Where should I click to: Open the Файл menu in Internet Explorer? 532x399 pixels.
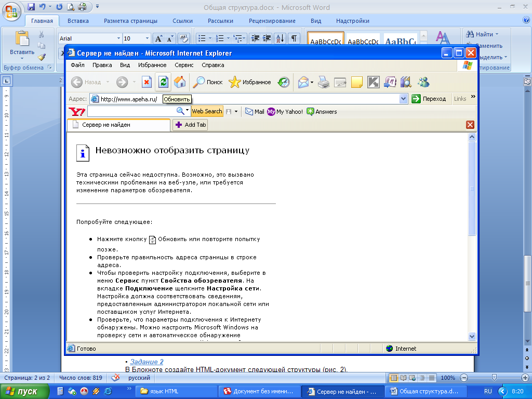(x=77, y=65)
